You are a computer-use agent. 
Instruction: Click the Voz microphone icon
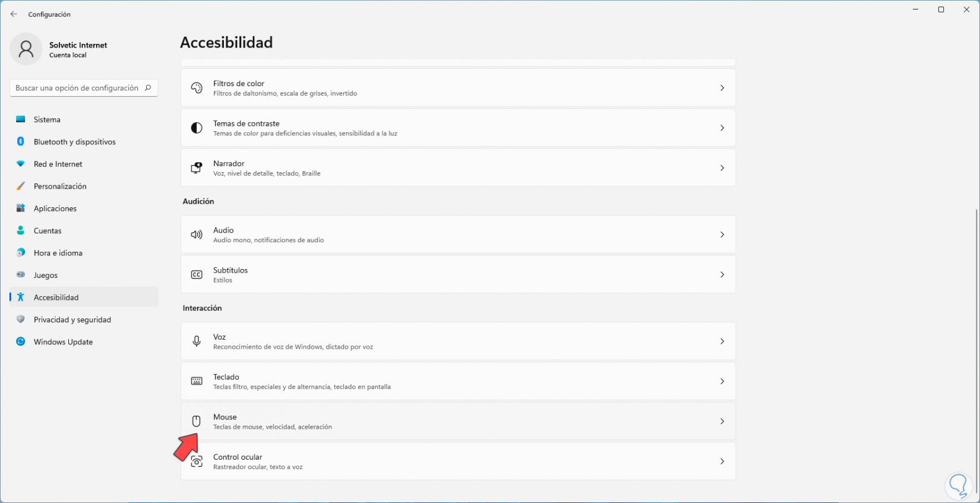pos(197,341)
